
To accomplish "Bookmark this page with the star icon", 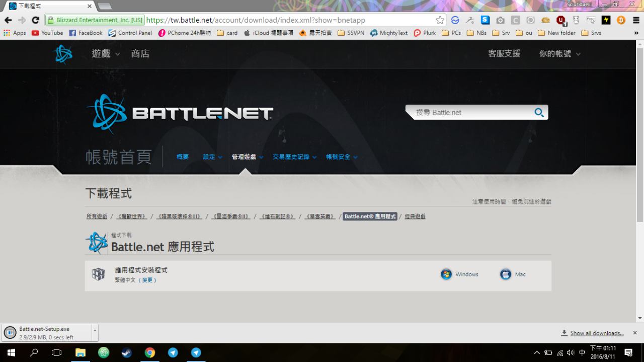I will 440,20.
